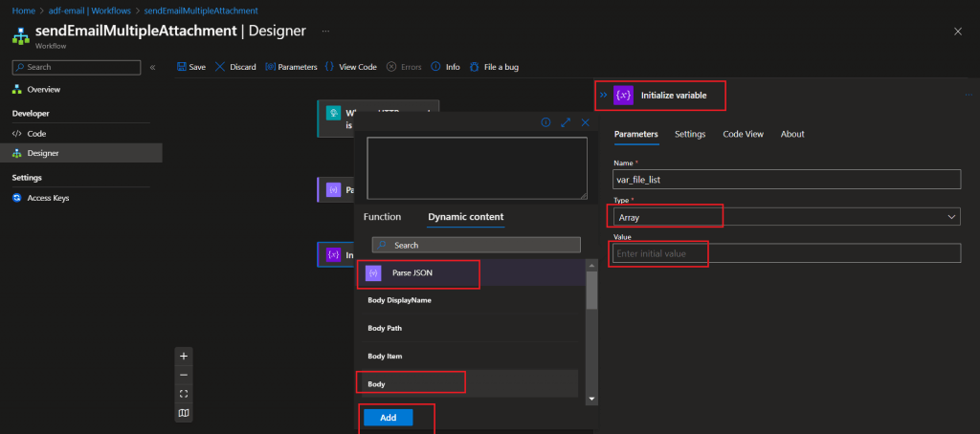Open the adf-email | Workflows breadcrumb

[89, 11]
